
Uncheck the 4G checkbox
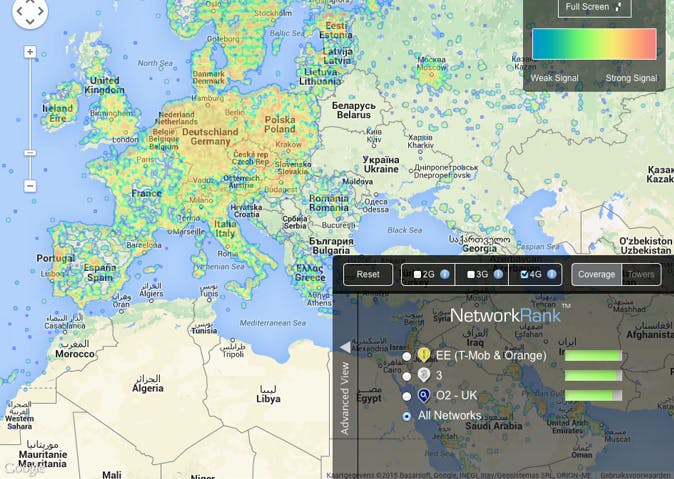pos(524,274)
